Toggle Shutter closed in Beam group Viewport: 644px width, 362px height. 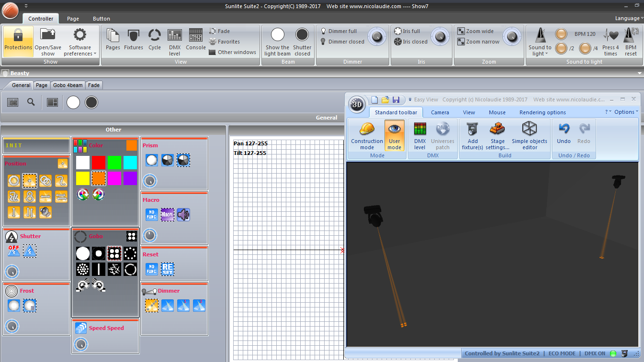pos(302,41)
